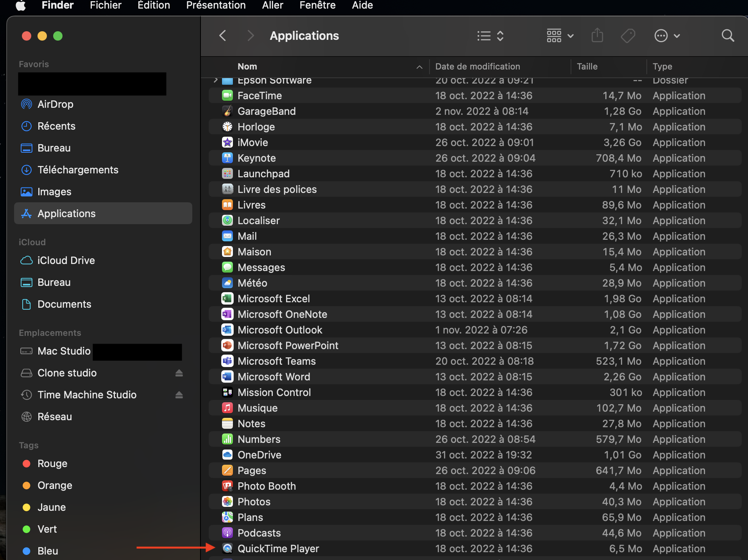Open the ellipsis action menu
The image size is (748, 560).
(667, 36)
